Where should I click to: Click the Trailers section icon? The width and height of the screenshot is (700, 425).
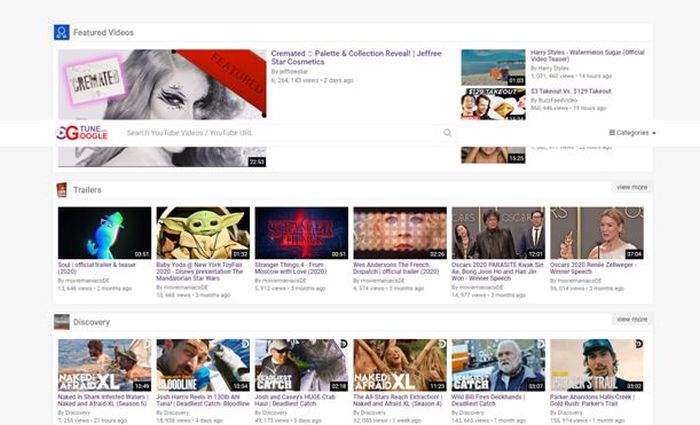coord(61,189)
